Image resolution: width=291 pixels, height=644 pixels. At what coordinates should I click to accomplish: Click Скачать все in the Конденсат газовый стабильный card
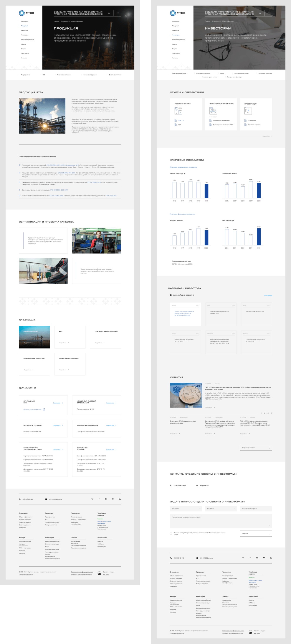click(110, 403)
